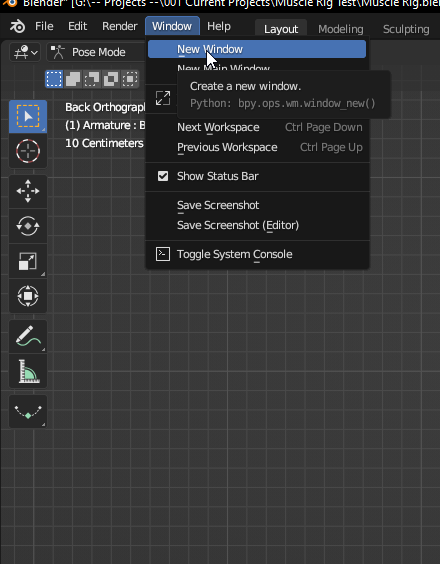440x564 pixels.
Task: Open the Pose Mode dropdown
Action: click(95, 53)
